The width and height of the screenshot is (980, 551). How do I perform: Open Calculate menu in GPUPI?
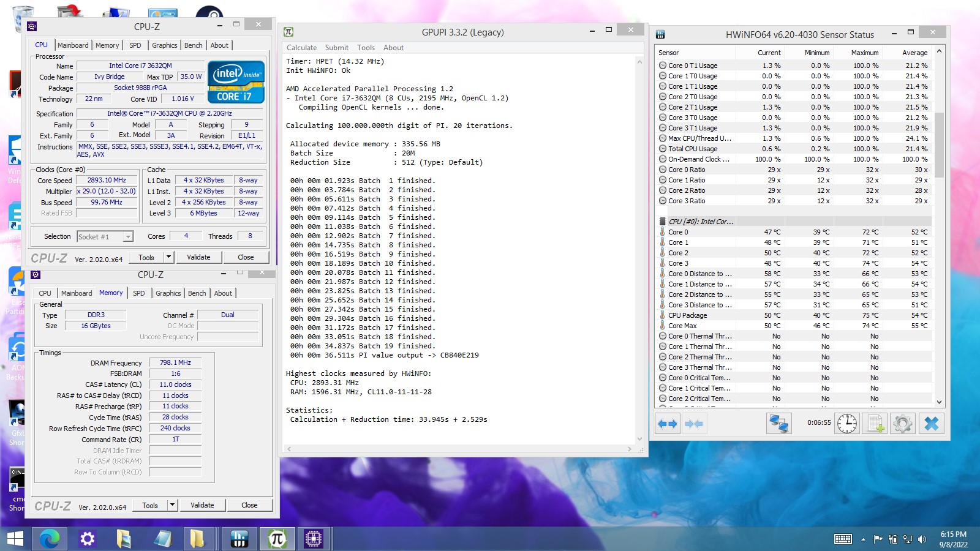(x=301, y=48)
